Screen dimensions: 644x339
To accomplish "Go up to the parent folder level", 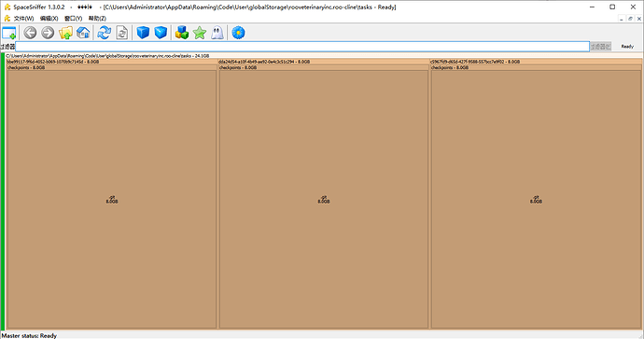I will click(65, 33).
